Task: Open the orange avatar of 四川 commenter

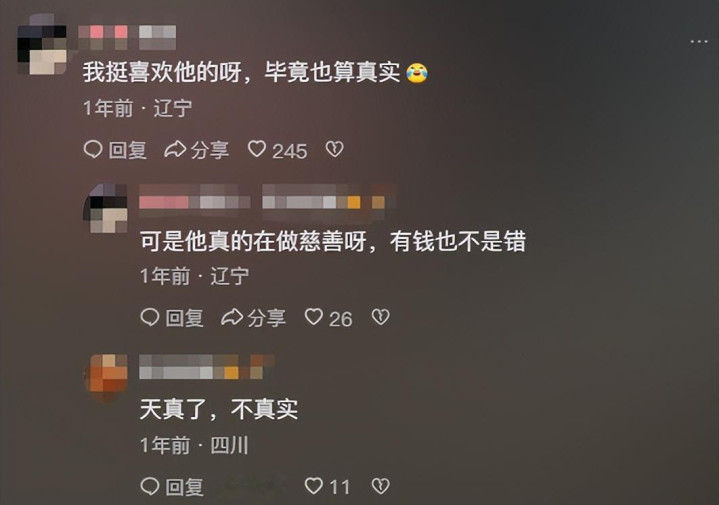Action: click(105, 376)
